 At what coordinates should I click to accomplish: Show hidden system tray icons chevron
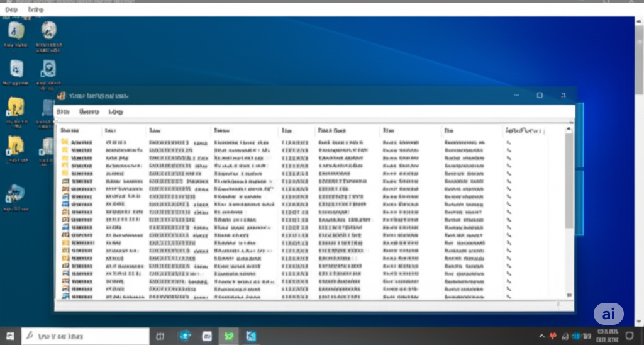pyautogui.click(x=541, y=336)
